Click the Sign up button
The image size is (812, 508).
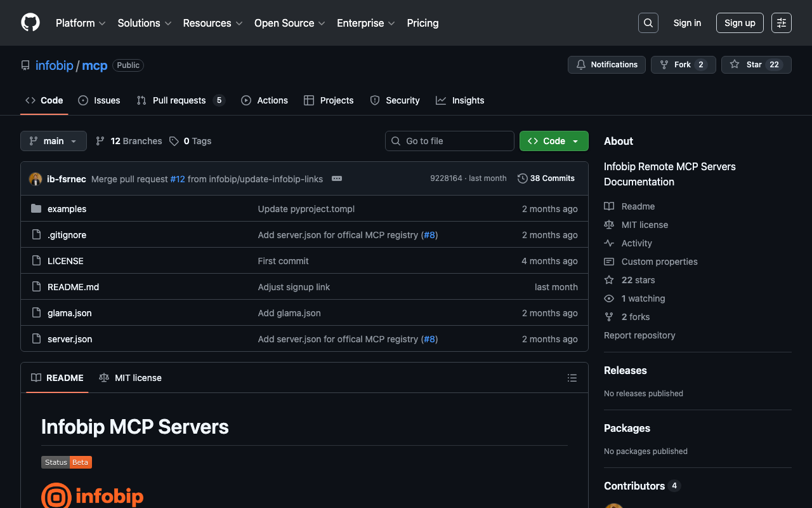click(740, 23)
